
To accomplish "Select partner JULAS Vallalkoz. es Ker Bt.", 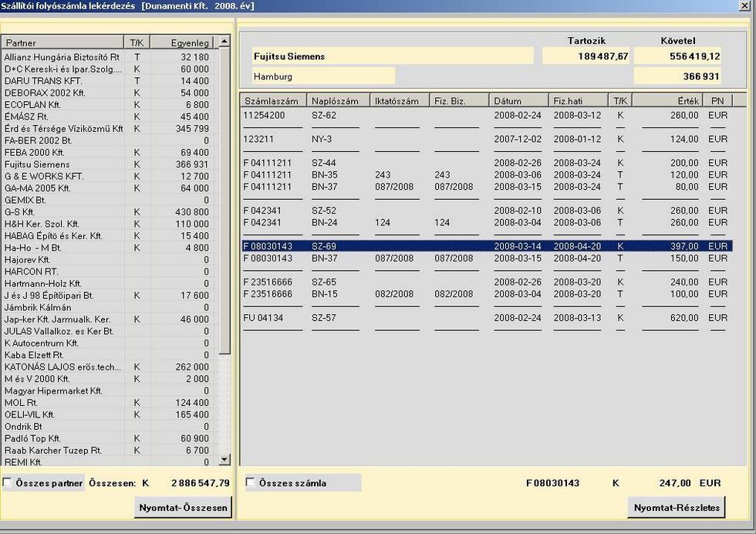I will [x=110, y=331].
